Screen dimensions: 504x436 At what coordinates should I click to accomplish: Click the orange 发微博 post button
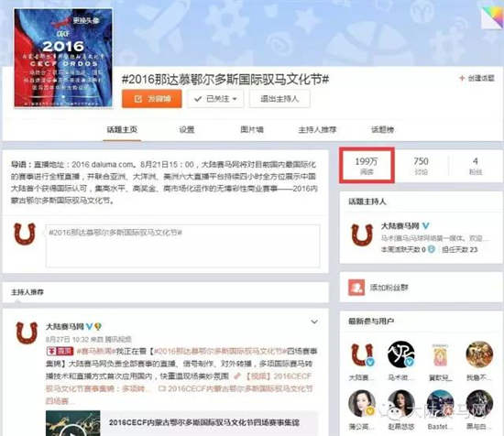pyautogui.click(x=152, y=99)
